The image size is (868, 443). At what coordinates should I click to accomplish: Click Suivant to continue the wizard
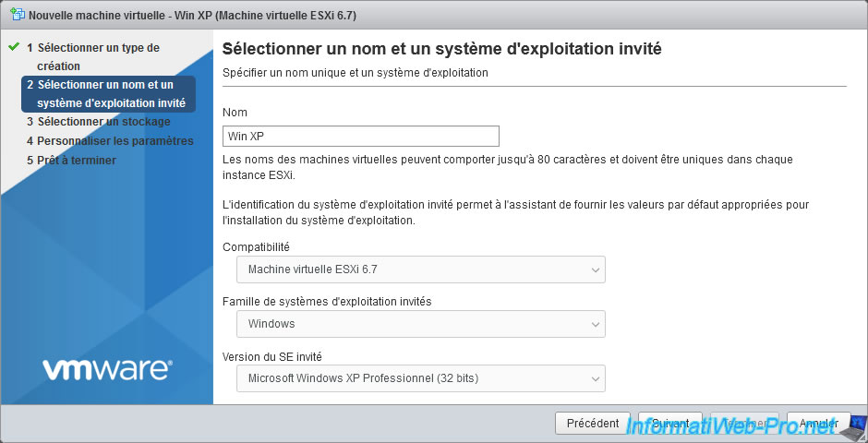point(669,424)
